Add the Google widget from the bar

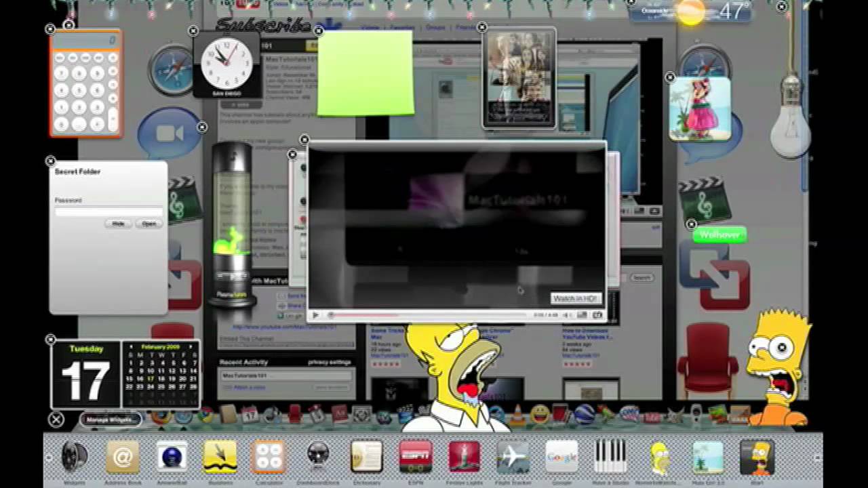[561, 456]
